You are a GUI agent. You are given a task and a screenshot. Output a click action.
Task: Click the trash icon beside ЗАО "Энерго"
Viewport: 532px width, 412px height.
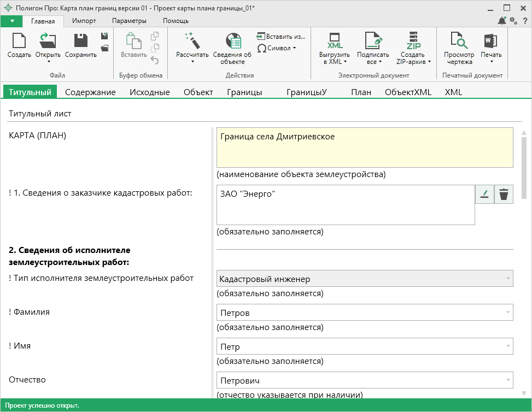click(504, 194)
